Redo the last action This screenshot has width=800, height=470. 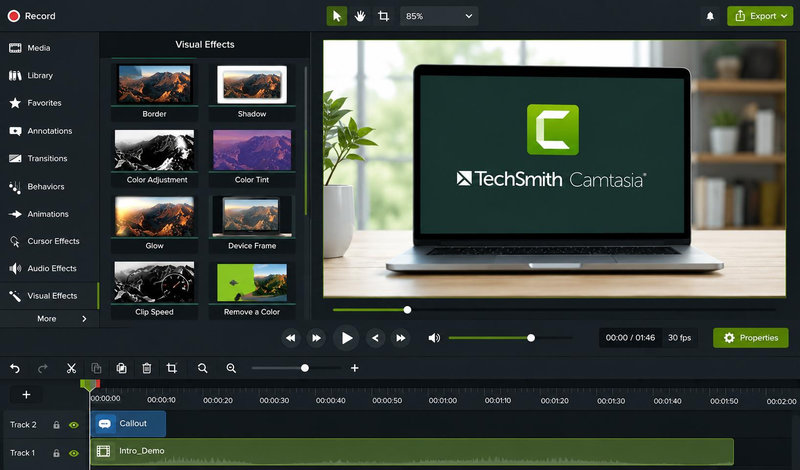[43, 368]
